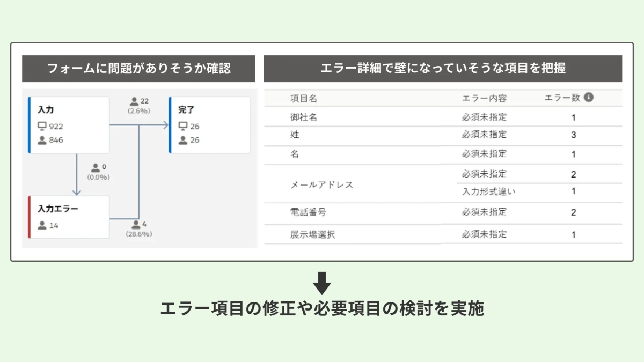This screenshot has width=644, height=362.
Task: Select the 完了 step card
Action: click(210, 124)
